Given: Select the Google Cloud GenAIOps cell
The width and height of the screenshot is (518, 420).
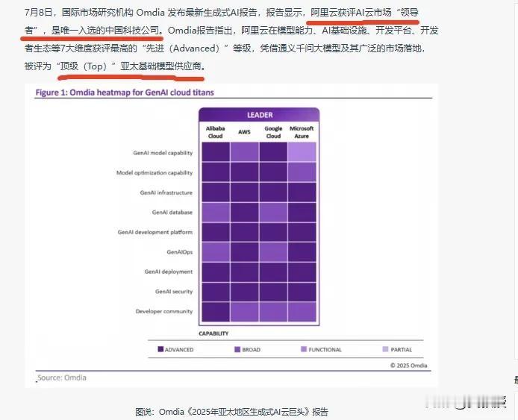Looking at the screenshot, I should 273,252.
